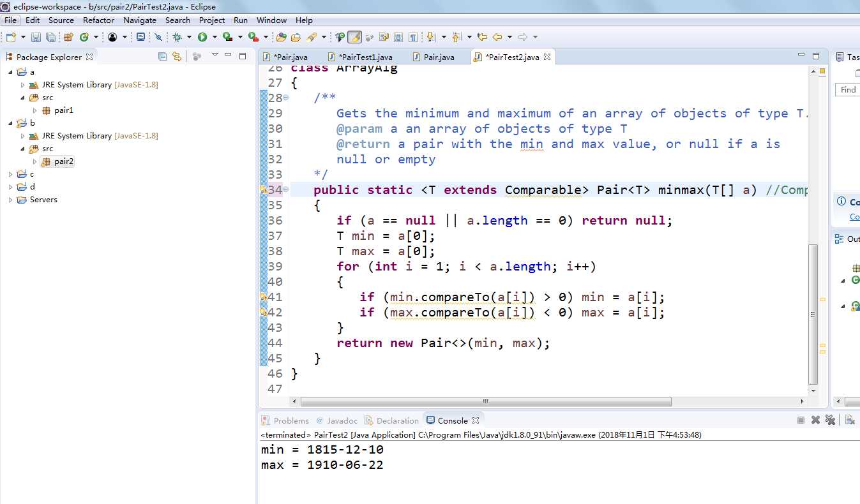The image size is (860, 504).
Task: Switch to the Pair.java editor tab
Action: [434, 57]
